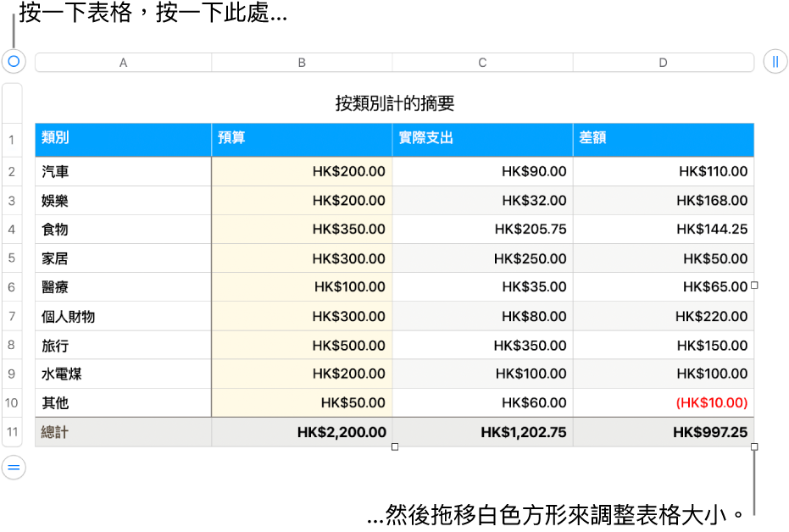Select row header 9
The image size is (789, 532).
[x=12, y=374]
